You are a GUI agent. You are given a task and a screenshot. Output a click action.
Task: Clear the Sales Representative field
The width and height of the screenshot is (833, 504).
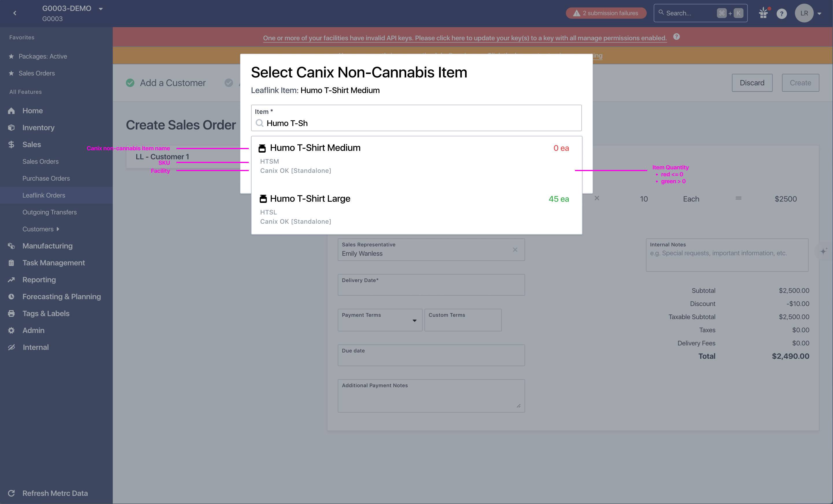515,250
